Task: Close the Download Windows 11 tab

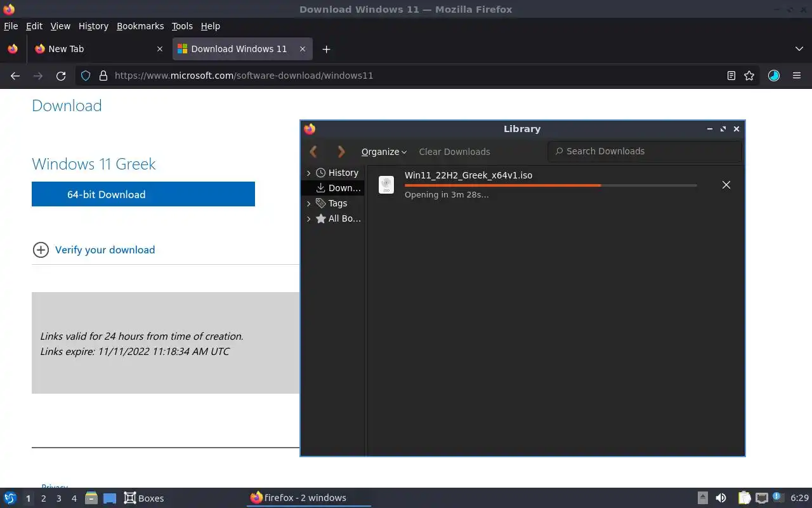Action: click(303, 49)
